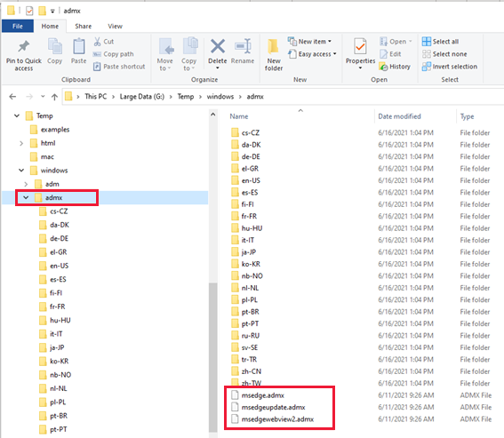Click Pin to Quick access icon
The width and height of the screenshot is (504, 438).
coord(23,47)
